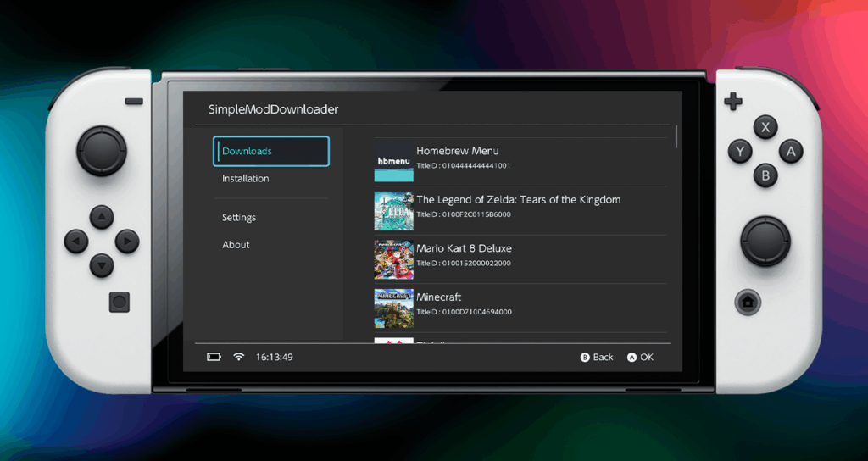This screenshot has height=461, width=868.
Task: Select the Downloads sidebar entry
Action: (x=270, y=152)
